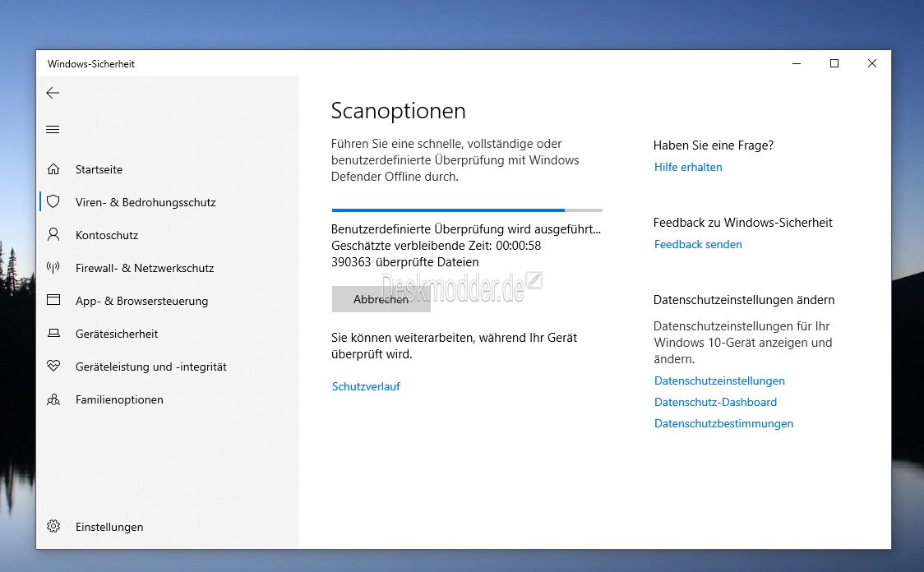The height and width of the screenshot is (572, 924).
Task: Click the Firewall antenna icon
Action: (x=53, y=268)
